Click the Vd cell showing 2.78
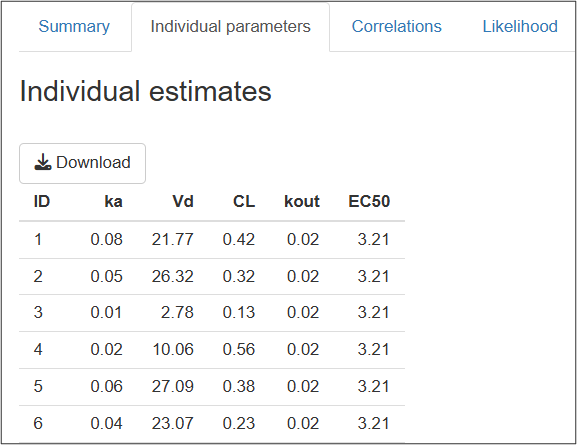This screenshot has width=577, height=445. 177,312
